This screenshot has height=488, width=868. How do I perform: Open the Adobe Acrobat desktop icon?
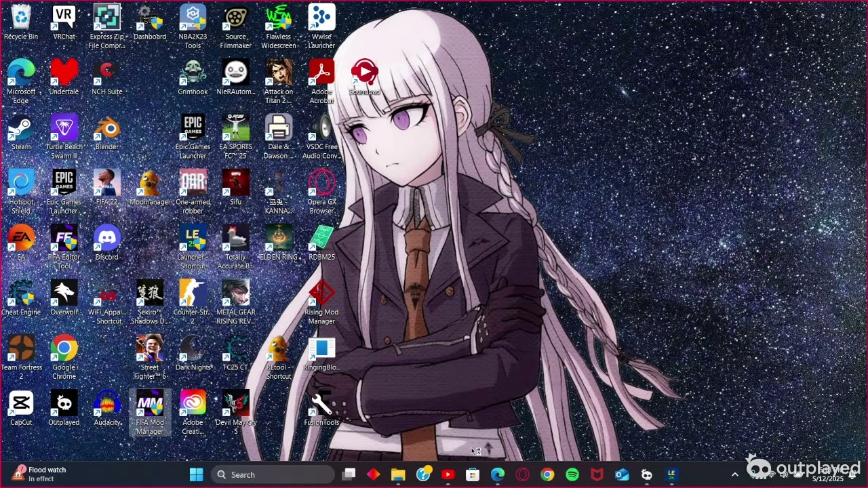point(321,82)
